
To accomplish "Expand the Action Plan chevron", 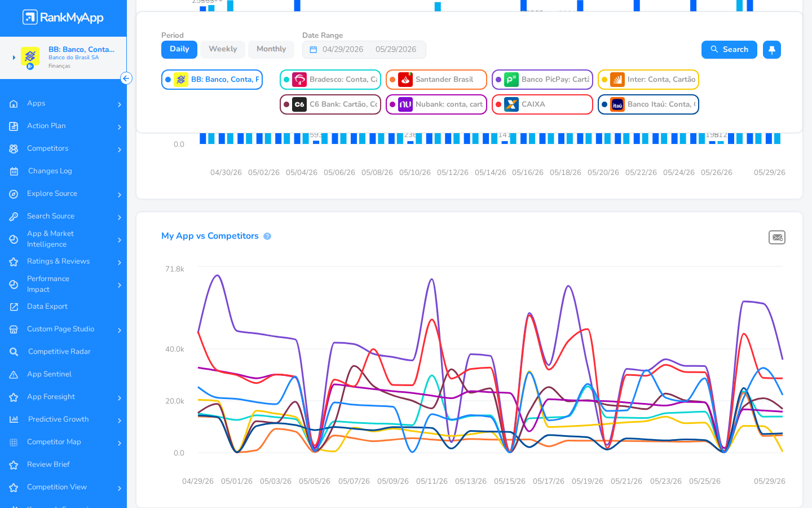I will click(x=120, y=127).
